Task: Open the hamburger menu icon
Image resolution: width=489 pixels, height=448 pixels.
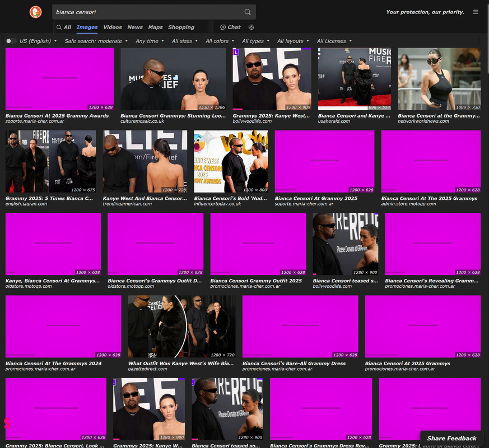Action: tap(476, 12)
